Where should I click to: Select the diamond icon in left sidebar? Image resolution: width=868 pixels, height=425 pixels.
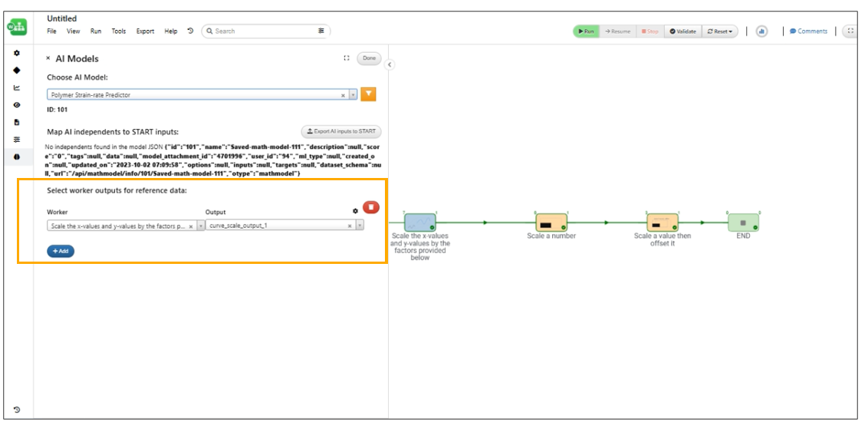coord(17,71)
